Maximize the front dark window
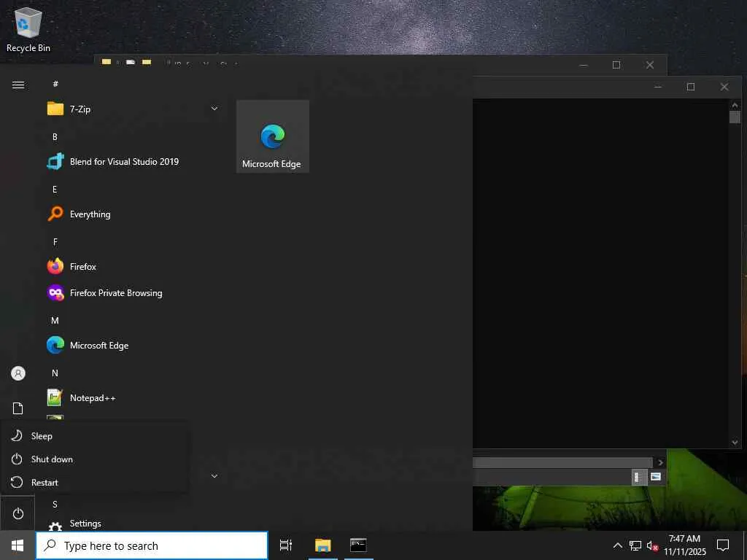Viewport: 747px width, 560px height. 691,87
